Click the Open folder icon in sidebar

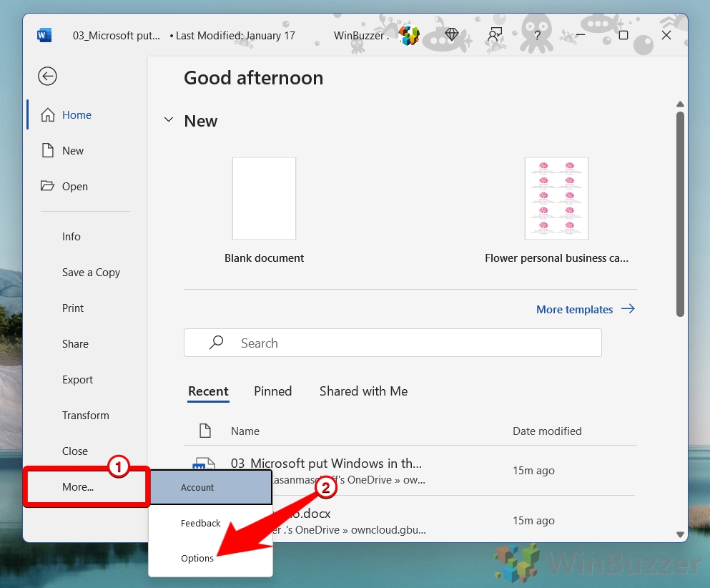click(47, 186)
